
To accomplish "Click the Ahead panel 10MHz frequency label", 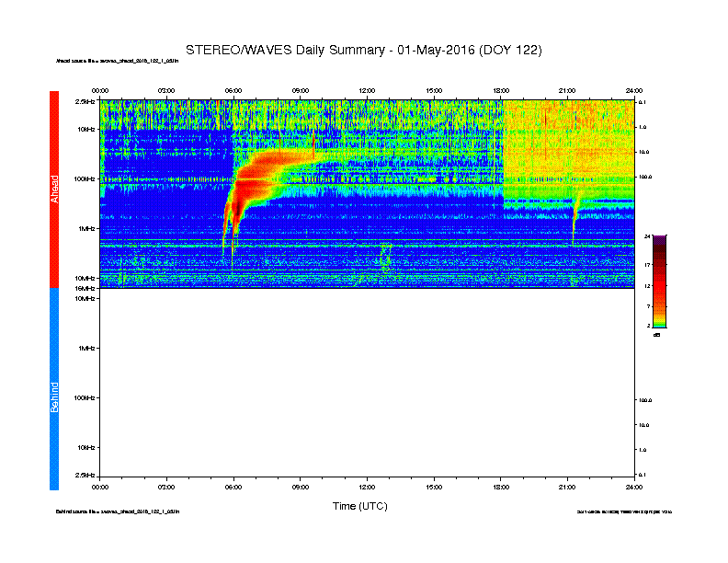I will point(85,278).
